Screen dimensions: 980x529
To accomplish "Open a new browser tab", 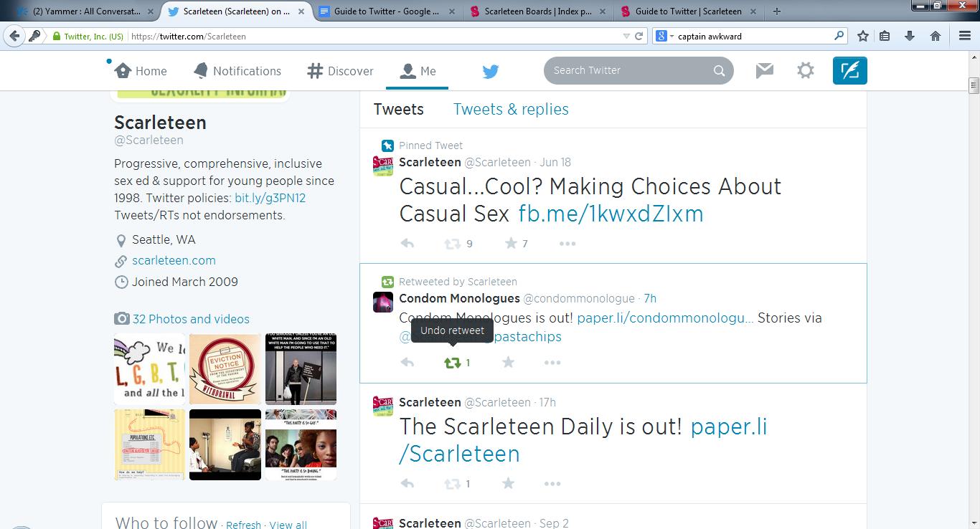I will [x=777, y=11].
